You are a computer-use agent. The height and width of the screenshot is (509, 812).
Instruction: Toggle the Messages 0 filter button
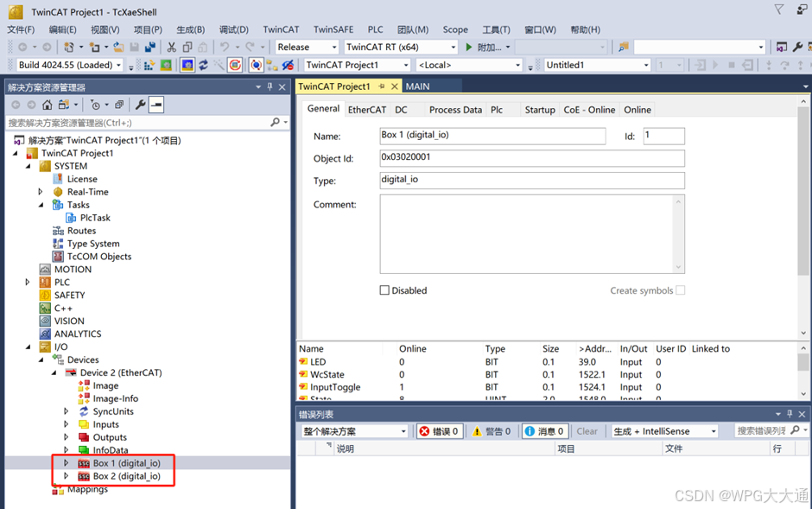pyautogui.click(x=545, y=431)
